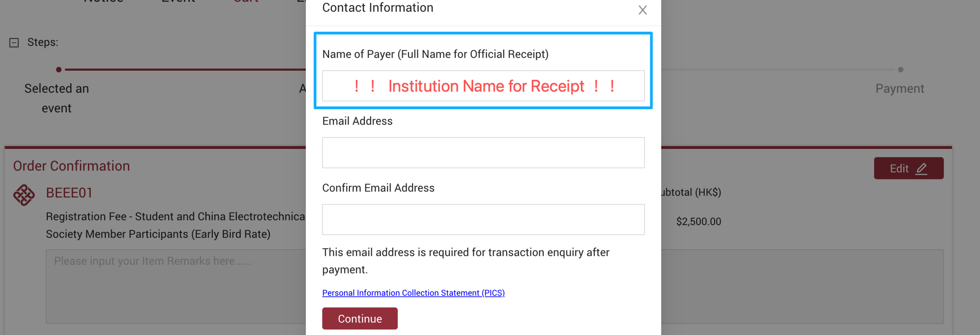
Task: Click the Payment step dot
Action: 900,70
